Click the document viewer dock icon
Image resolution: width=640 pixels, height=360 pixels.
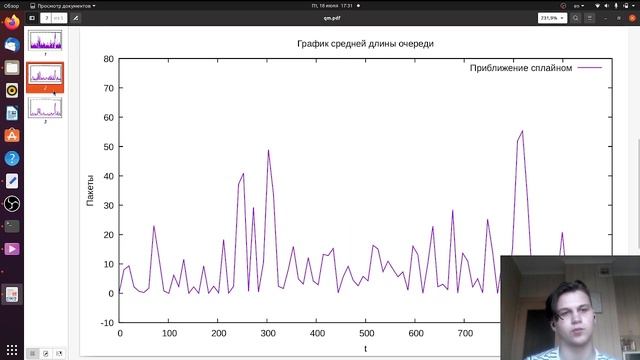[12, 295]
